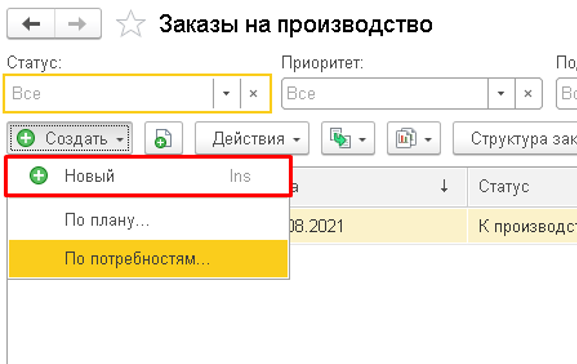Click into the Приоритет filter field
577x364 pixels.
point(385,93)
